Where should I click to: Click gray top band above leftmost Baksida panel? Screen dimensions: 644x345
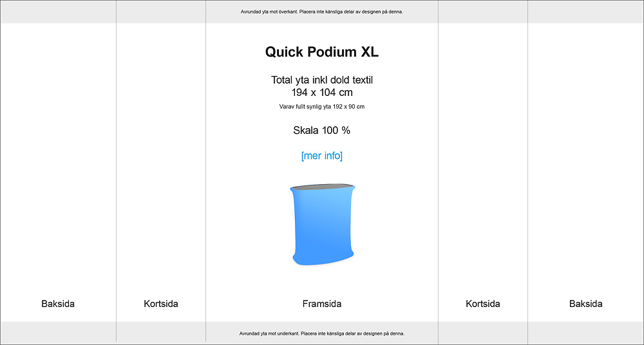59,12
